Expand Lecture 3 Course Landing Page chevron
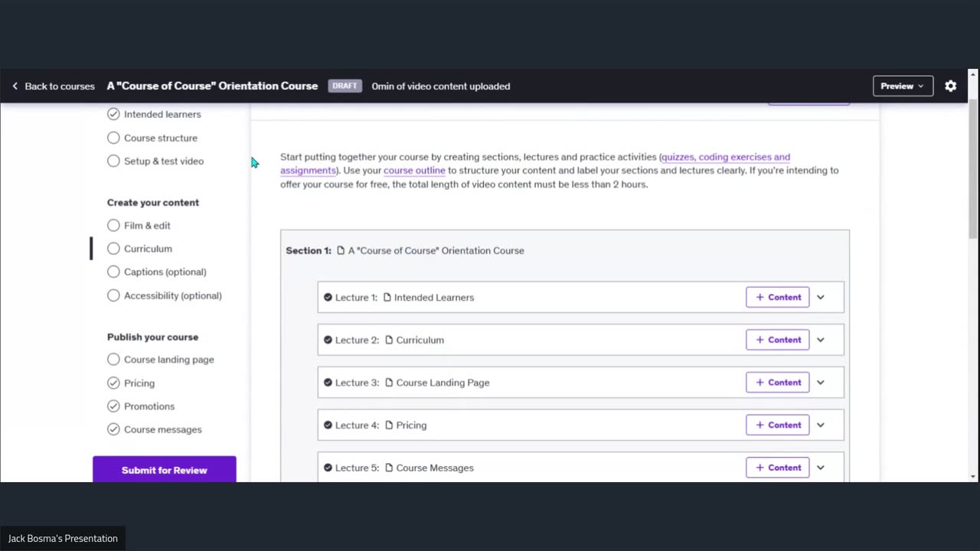 click(x=821, y=383)
